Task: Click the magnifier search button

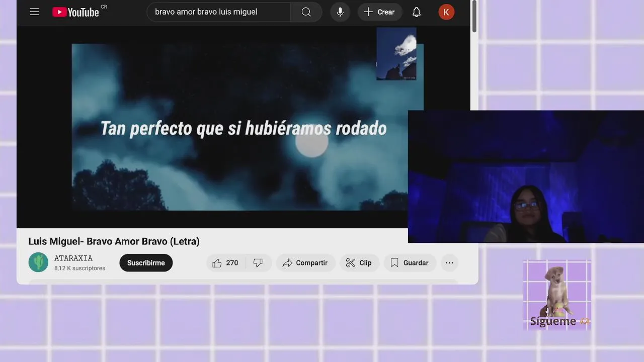Action: point(306,12)
